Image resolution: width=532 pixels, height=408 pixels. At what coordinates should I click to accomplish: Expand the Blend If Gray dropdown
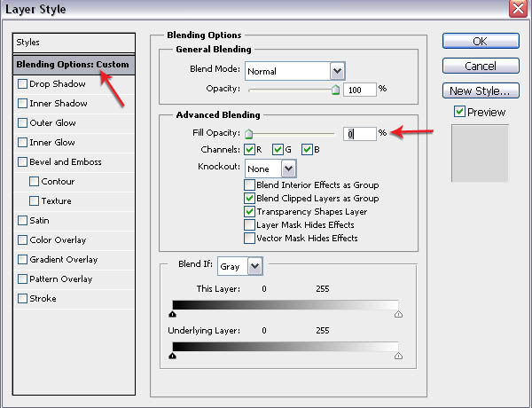point(255,266)
